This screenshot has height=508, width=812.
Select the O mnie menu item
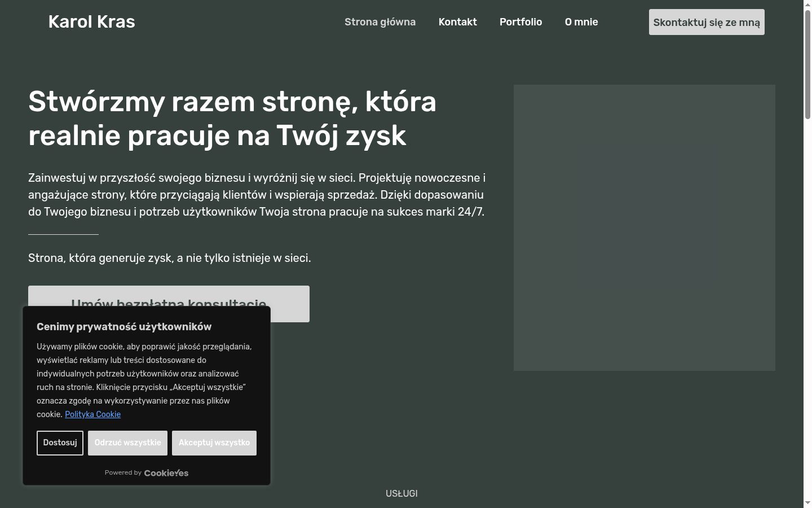[x=581, y=22]
